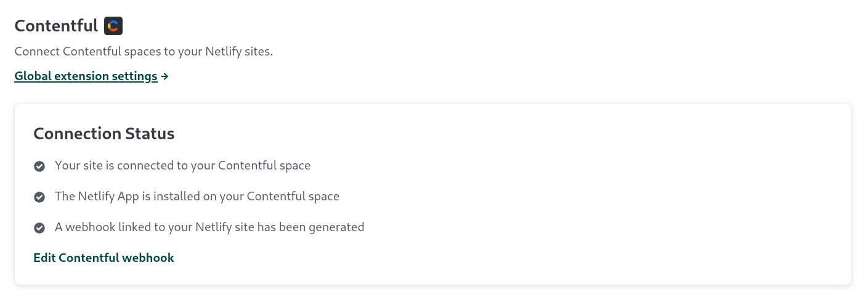Click the word 'Status' in the card heading

point(150,134)
